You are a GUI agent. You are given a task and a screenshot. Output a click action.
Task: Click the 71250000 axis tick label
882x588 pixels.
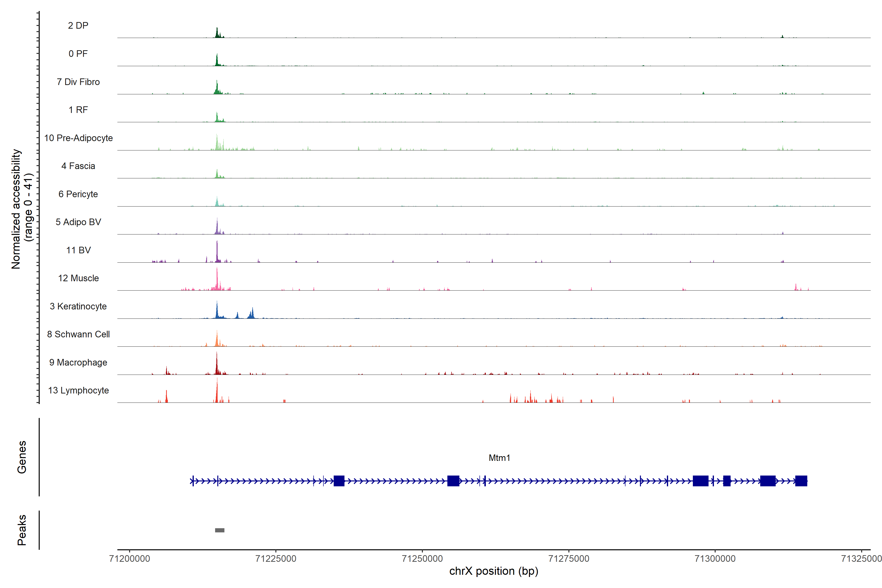pyautogui.click(x=422, y=559)
